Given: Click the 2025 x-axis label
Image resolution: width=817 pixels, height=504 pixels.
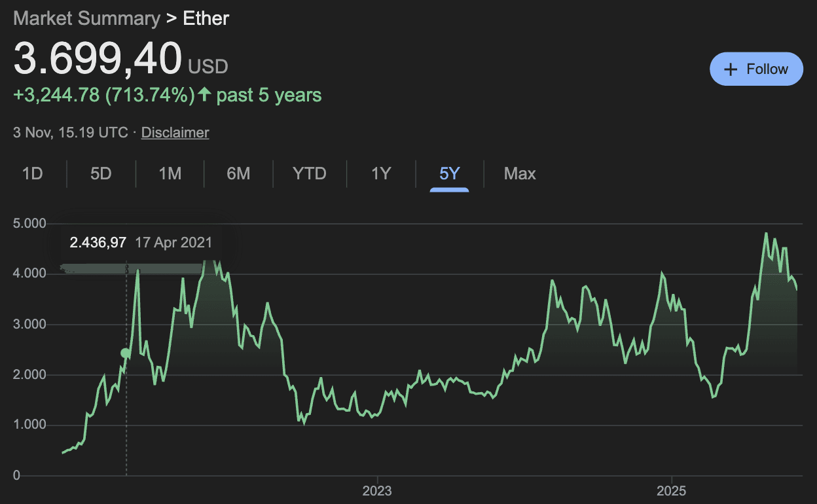Looking at the screenshot, I should click(x=672, y=491).
